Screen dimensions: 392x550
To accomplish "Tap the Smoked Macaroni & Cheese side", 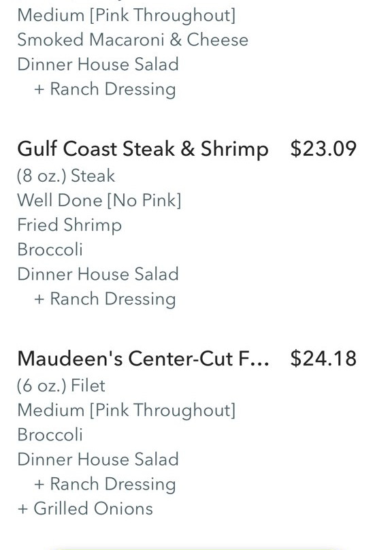I will [x=133, y=39].
